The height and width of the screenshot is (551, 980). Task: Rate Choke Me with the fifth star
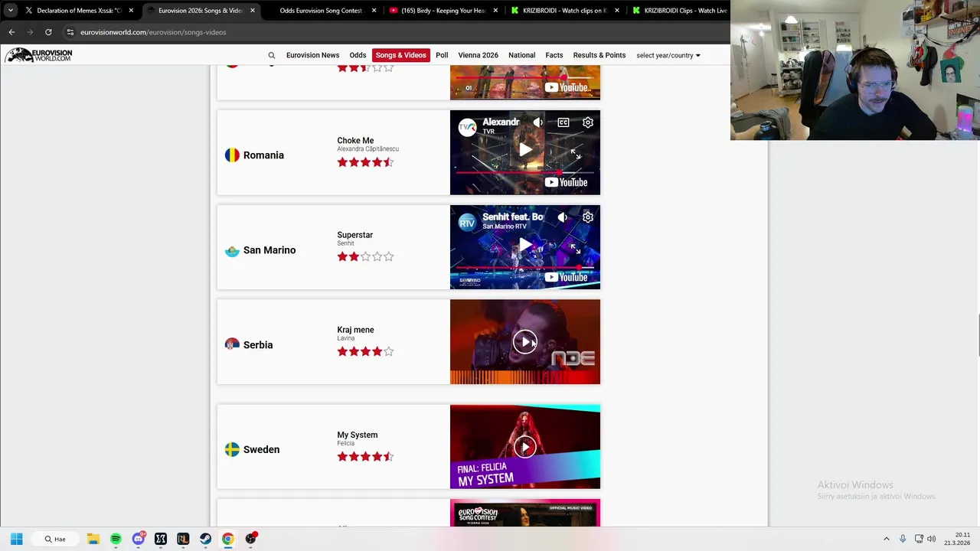388,162
